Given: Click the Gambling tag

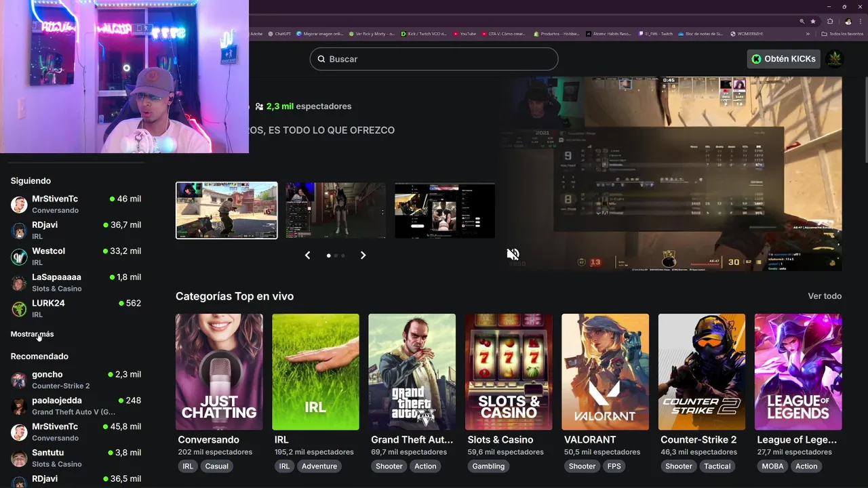Looking at the screenshot, I should [x=488, y=466].
